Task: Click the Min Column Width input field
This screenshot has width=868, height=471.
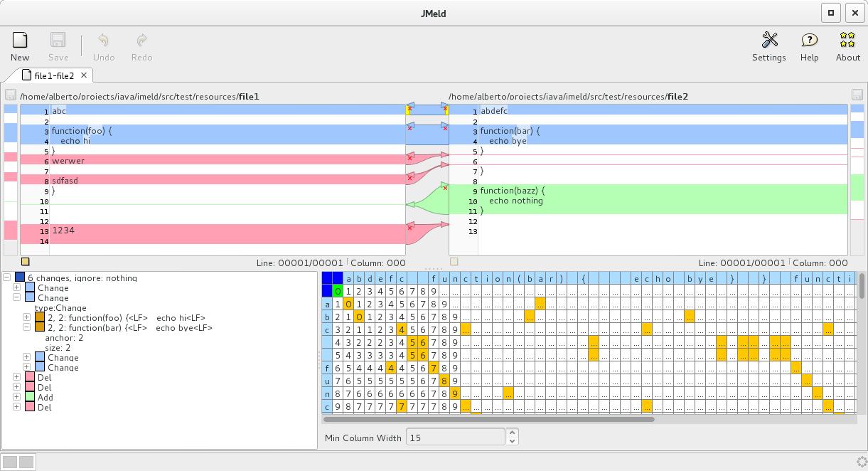Action: pos(455,438)
